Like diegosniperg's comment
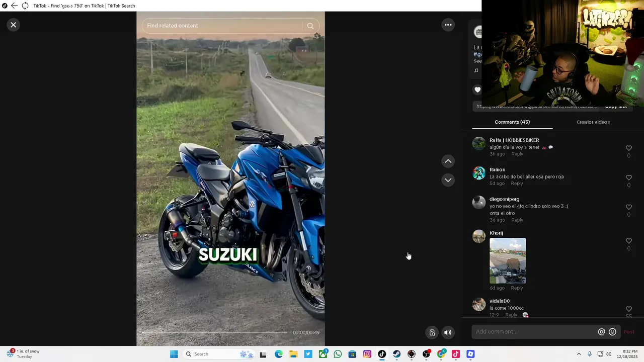The height and width of the screenshot is (362, 644). pyautogui.click(x=628, y=207)
